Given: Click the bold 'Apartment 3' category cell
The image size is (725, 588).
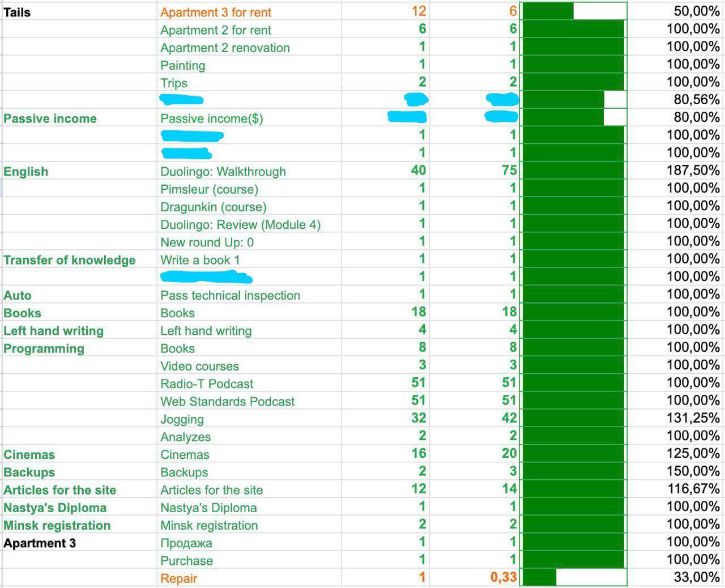Looking at the screenshot, I should [x=79, y=543].
